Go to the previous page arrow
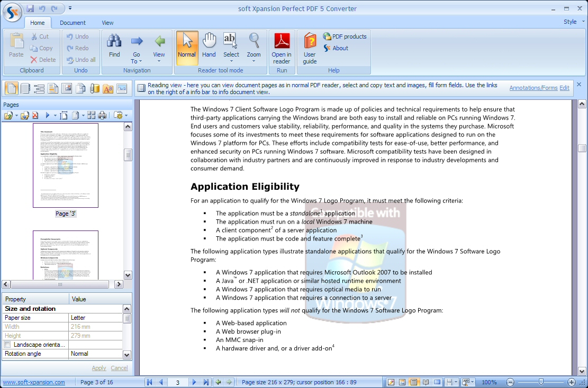588x388 pixels. click(x=161, y=382)
